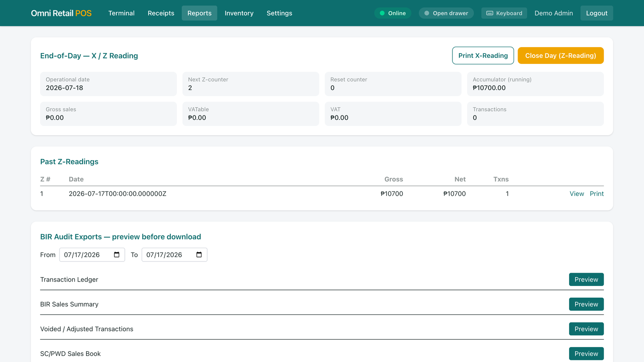This screenshot has width=644, height=362.
Task: Click the Keyboard icon button
Action: (504, 13)
